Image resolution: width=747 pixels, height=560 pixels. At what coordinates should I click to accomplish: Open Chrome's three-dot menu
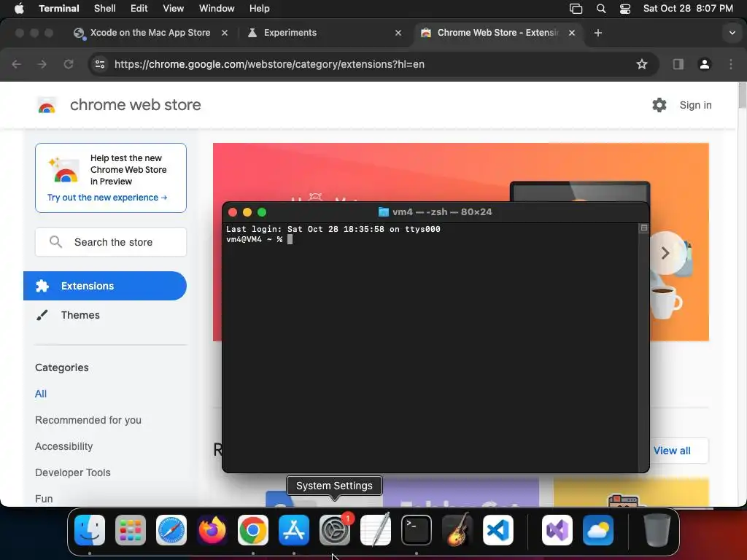731,64
